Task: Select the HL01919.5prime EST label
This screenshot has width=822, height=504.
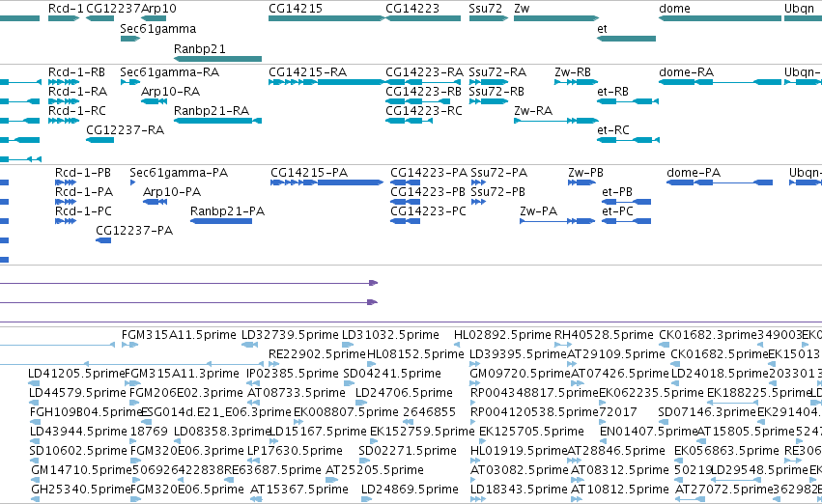Action: 519,451
